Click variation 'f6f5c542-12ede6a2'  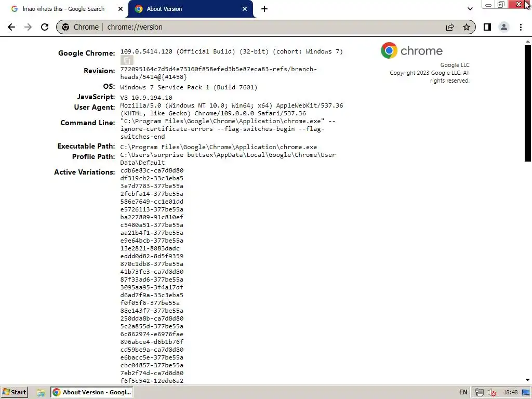(x=152, y=381)
